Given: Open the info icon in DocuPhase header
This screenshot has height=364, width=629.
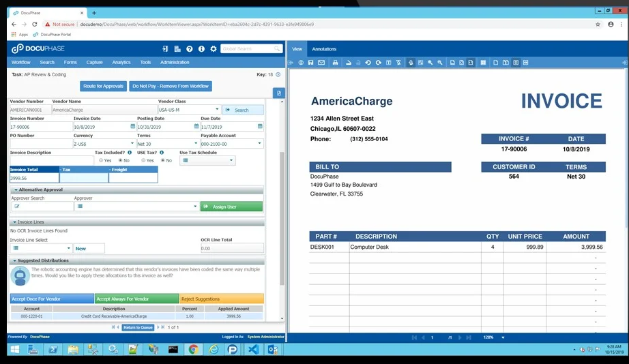Looking at the screenshot, I should pyautogui.click(x=201, y=49).
